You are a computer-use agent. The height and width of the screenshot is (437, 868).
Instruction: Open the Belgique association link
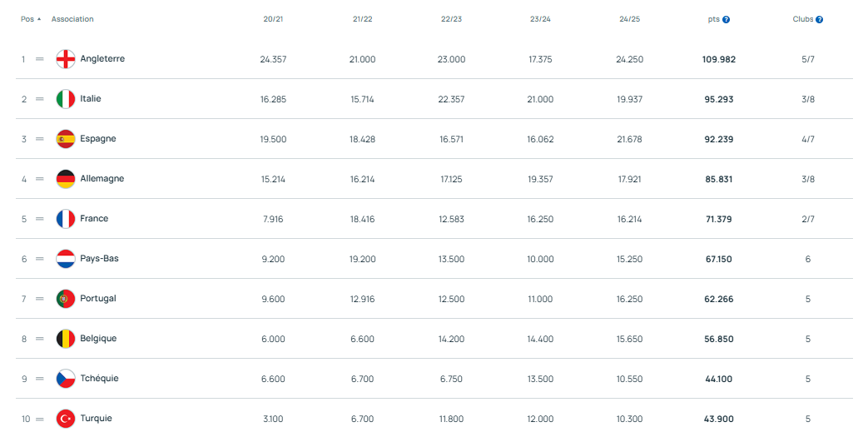(x=98, y=339)
